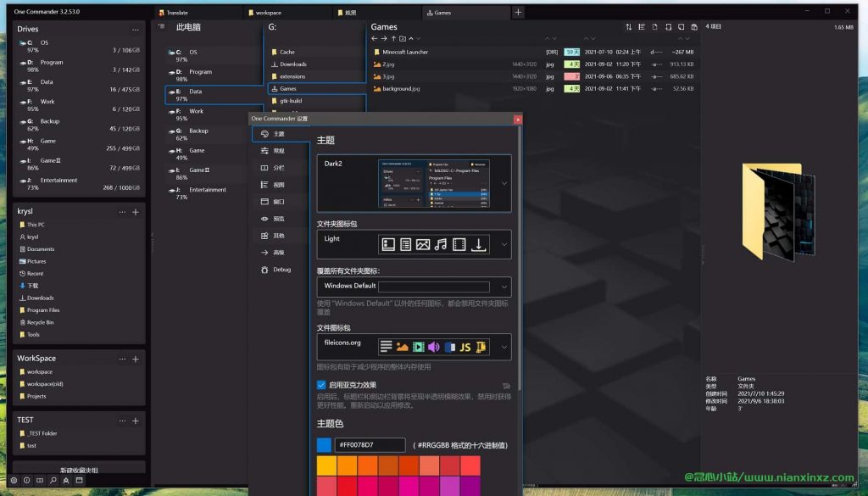The image size is (868, 496).
Task: Open the krysl group three-dot menu
Action: [122, 212]
